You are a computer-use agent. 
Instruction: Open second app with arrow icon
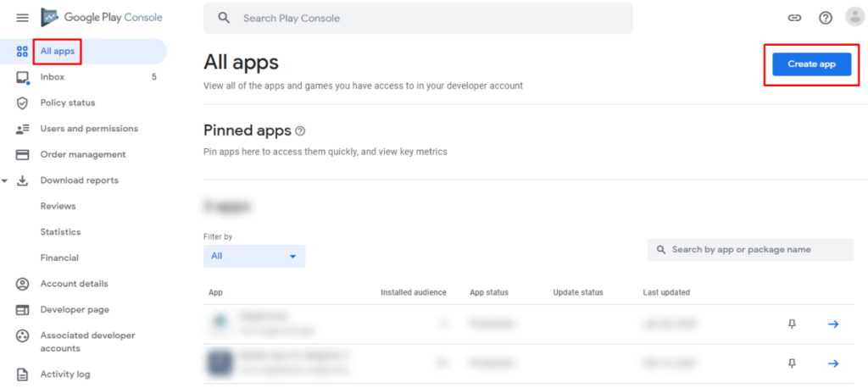832,363
